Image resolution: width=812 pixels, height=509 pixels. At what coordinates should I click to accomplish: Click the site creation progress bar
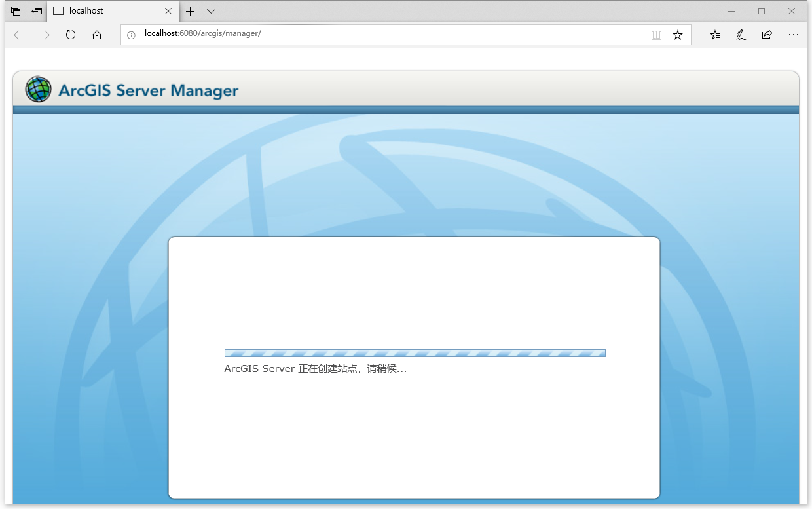pos(415,353)
